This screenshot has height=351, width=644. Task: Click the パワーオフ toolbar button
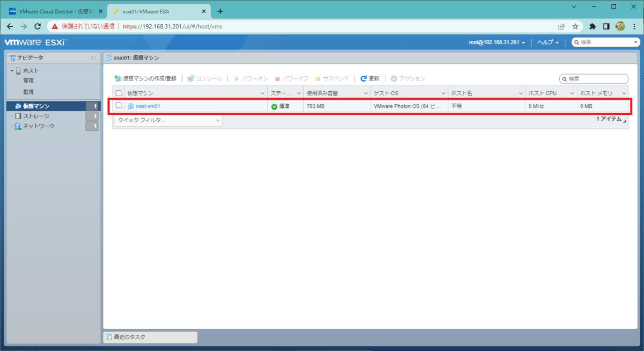291,78
